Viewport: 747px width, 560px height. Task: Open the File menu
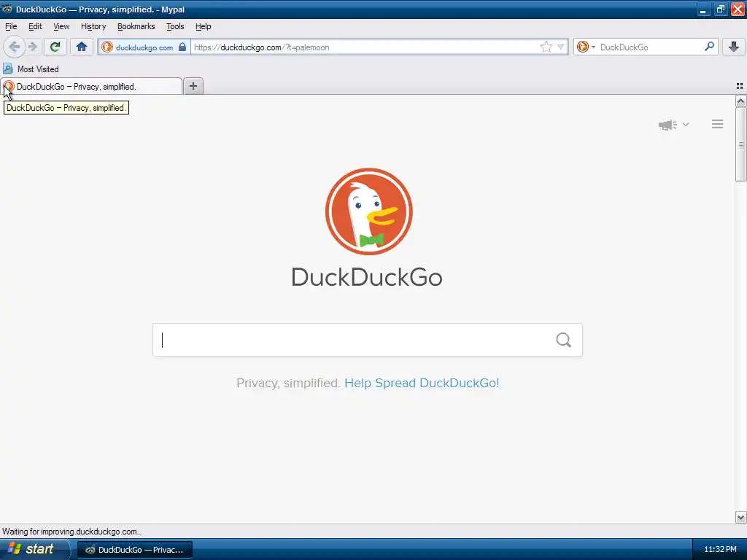(x=11, y=26)
